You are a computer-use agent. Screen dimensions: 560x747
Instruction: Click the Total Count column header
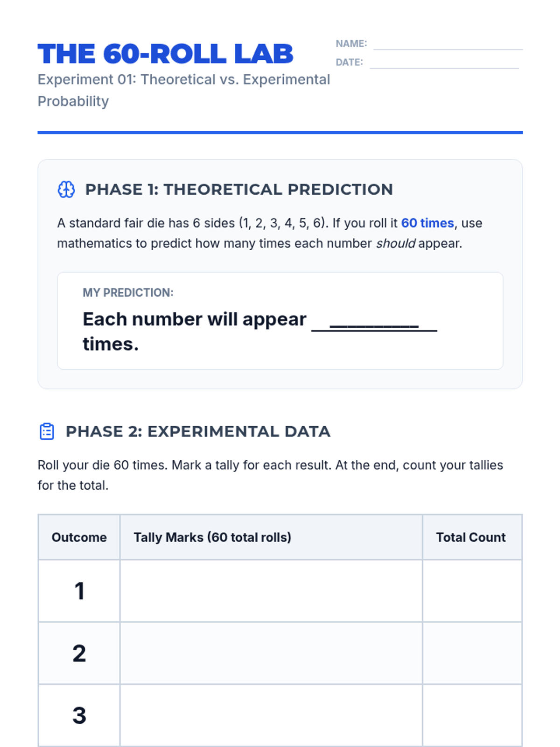[x=471, y=537]
